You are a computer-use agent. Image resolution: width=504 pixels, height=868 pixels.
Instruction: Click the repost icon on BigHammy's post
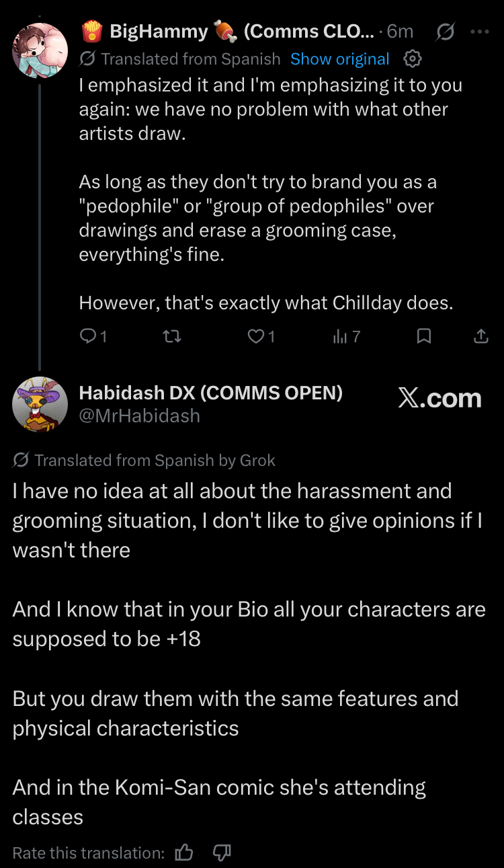click(x=173, y=336)
